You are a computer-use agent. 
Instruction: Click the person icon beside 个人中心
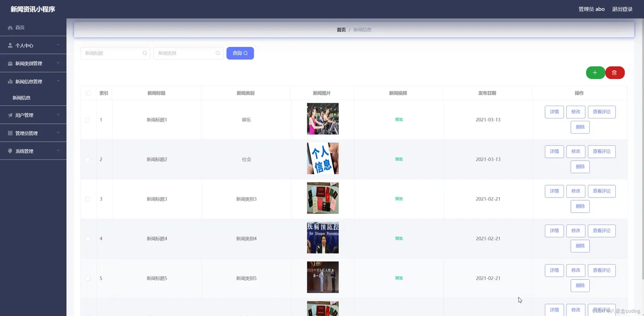10,45
